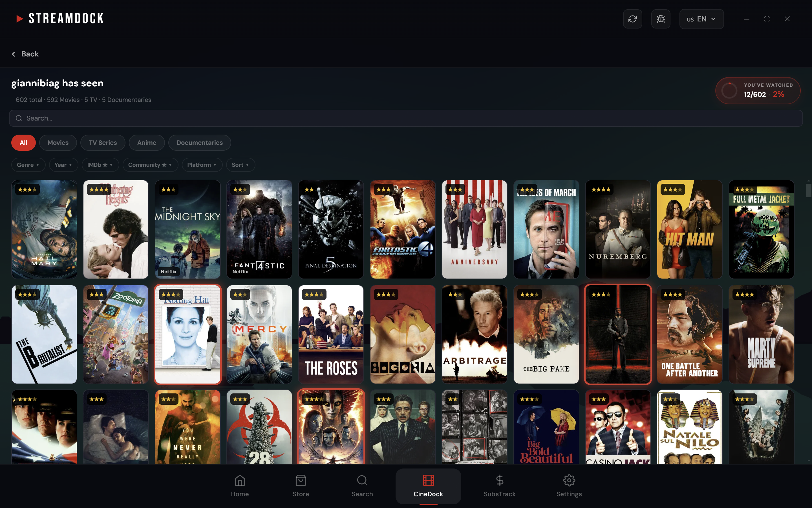
Task: Open the Sort dropdown
Action: coord(240,165)
